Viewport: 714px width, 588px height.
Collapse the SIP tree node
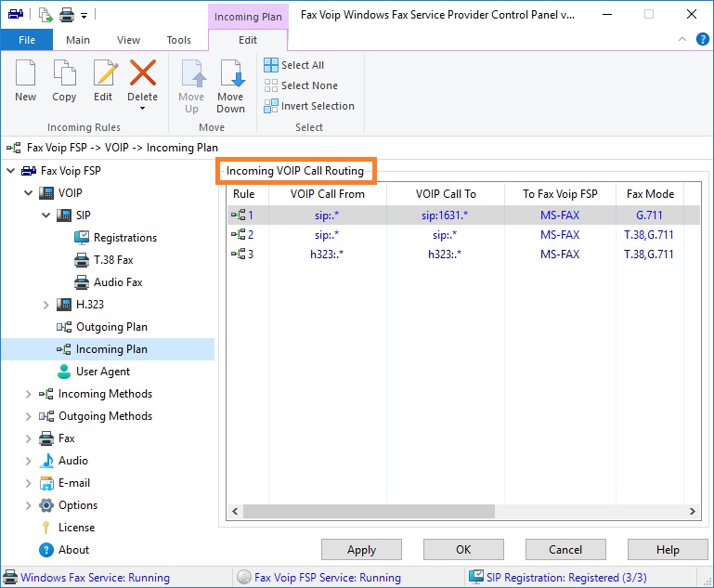click(46, 215)
